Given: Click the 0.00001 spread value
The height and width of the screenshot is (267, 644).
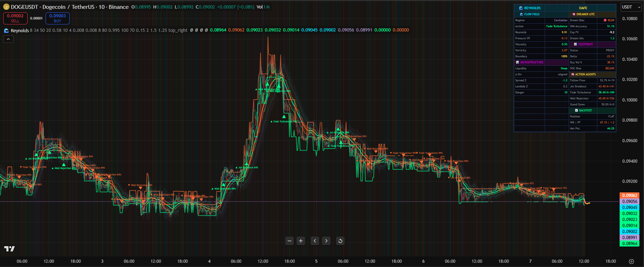Looking at the screenshot, I should coord(36,18).
